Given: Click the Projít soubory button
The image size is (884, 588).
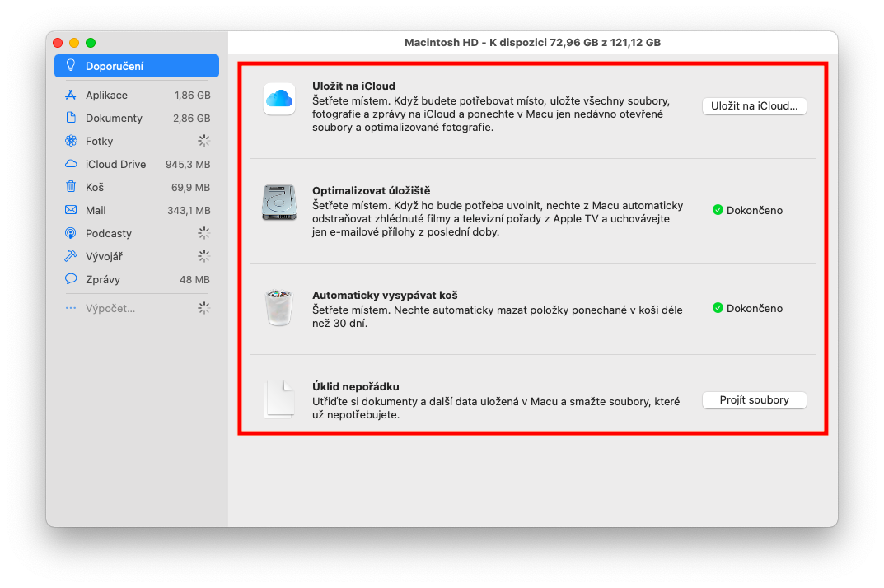Looking at the screenshot, I should [754, 400].
